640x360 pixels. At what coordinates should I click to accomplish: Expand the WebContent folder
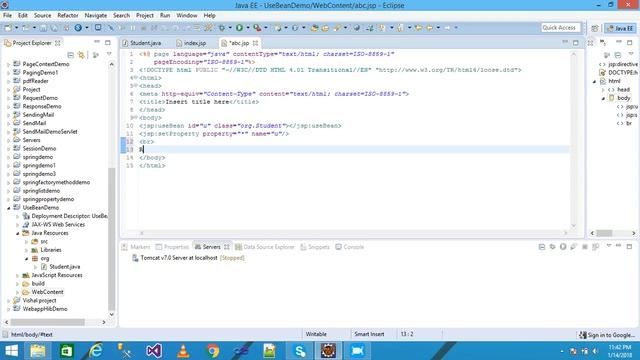(18, 292)
